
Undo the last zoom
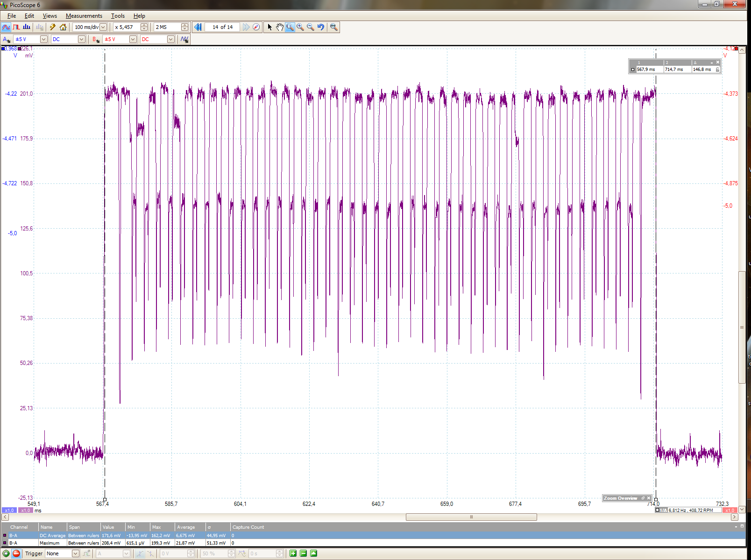(x=321, y=27)
